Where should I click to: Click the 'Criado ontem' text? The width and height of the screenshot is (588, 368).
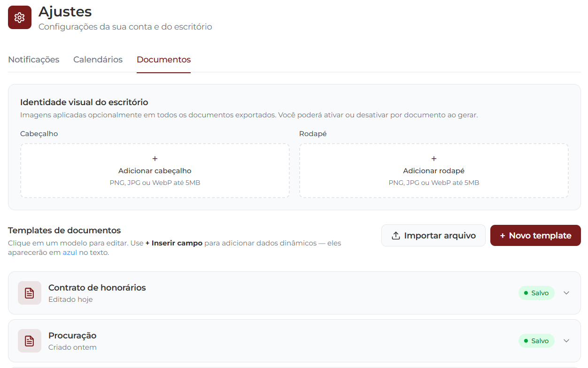[x=72, y=347]
